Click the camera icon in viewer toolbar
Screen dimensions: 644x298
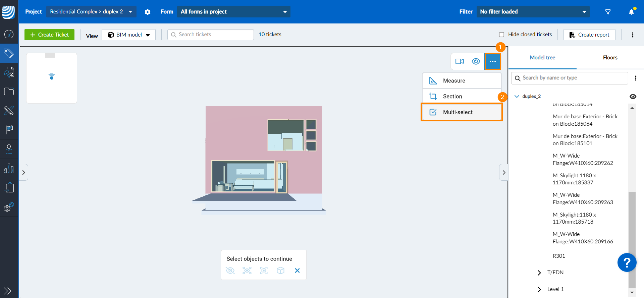point(460,61)
